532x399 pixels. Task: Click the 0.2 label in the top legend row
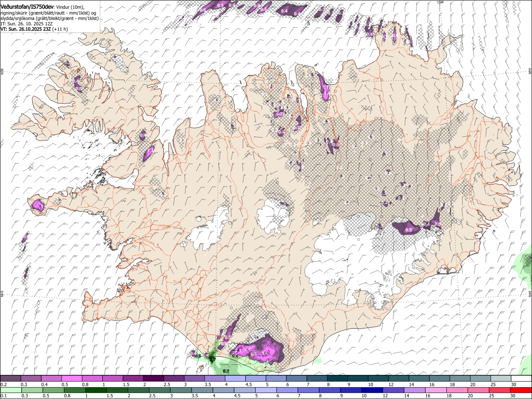(x=3, y=384)
